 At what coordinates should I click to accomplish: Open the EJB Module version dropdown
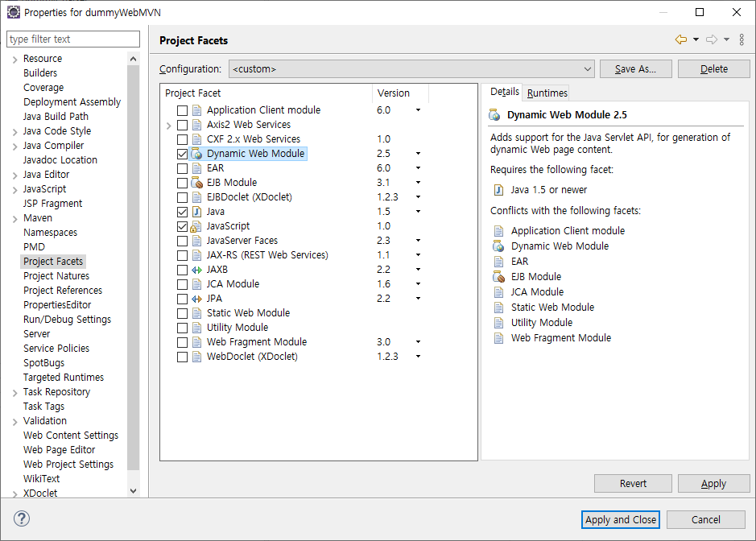pos(418,183)
